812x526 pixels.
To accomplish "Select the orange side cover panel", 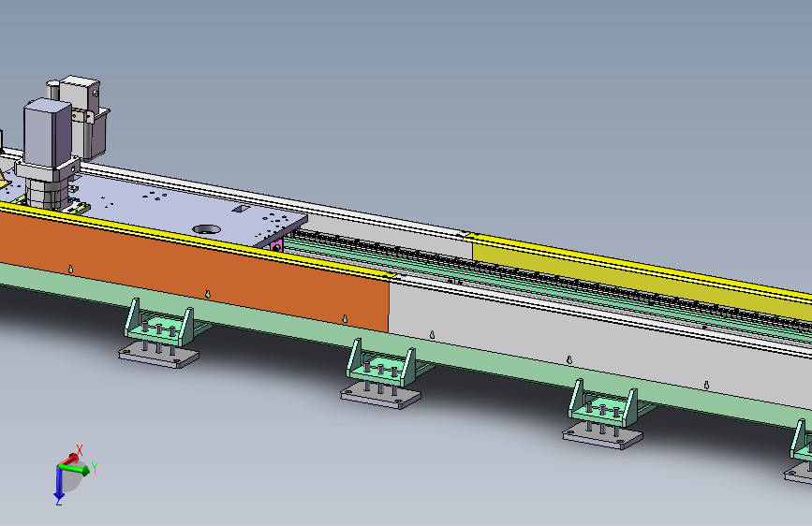I will point(194,271).
